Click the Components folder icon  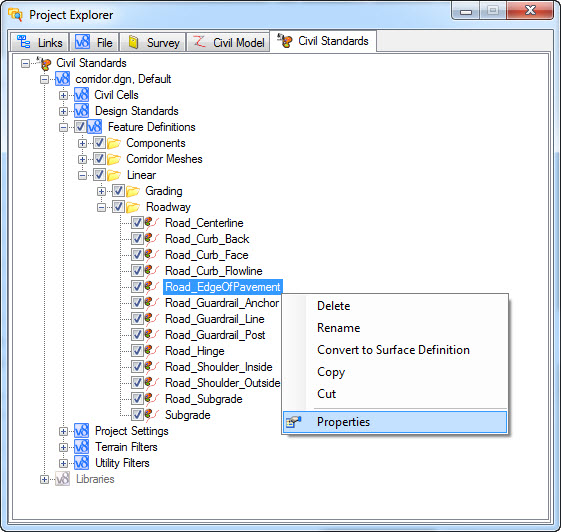pos(114,143)
